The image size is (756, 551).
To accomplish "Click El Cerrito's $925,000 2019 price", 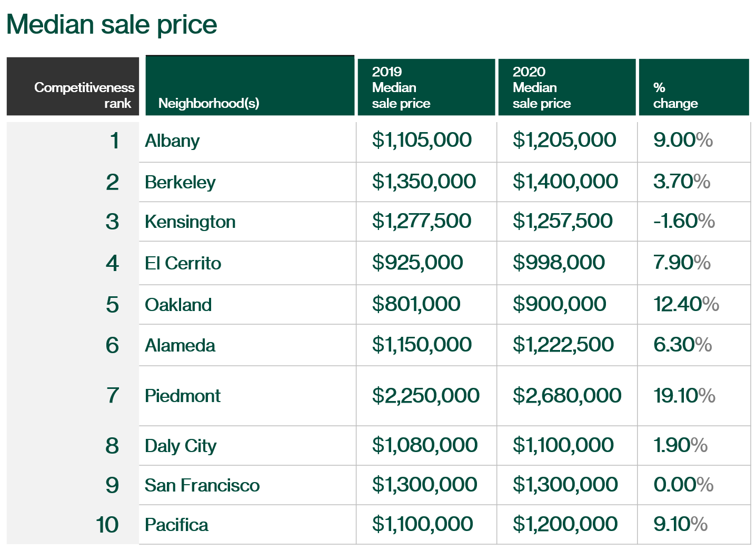I will (417, 263).
